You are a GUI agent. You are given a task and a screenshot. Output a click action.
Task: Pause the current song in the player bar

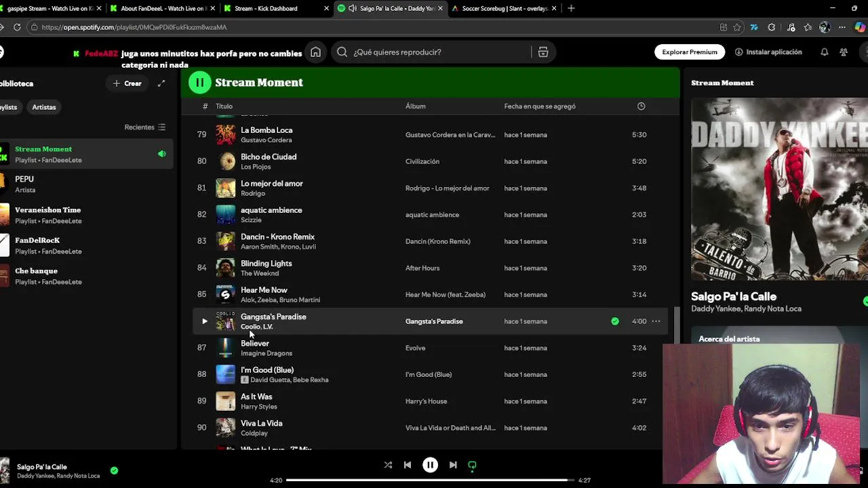[430, 465]
